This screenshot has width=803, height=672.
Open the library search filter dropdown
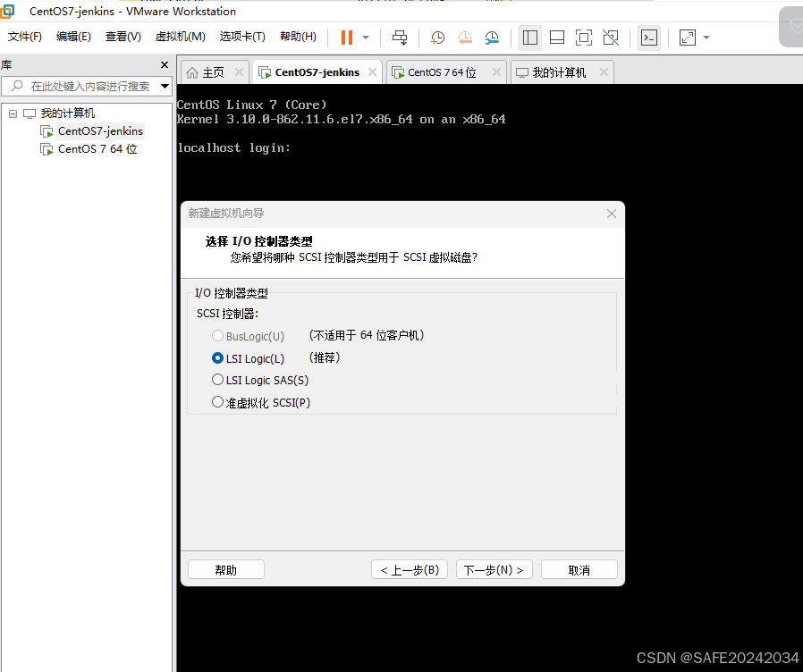tap(165, 86)
